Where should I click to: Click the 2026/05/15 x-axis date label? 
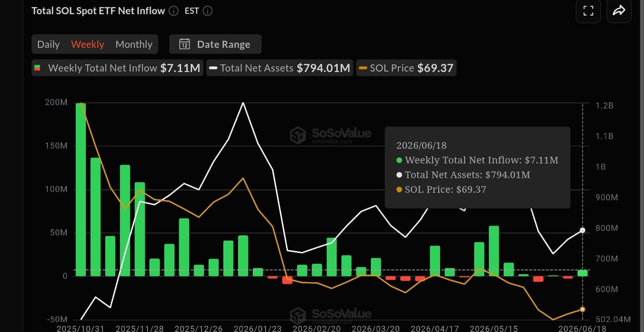coord(493,328)
